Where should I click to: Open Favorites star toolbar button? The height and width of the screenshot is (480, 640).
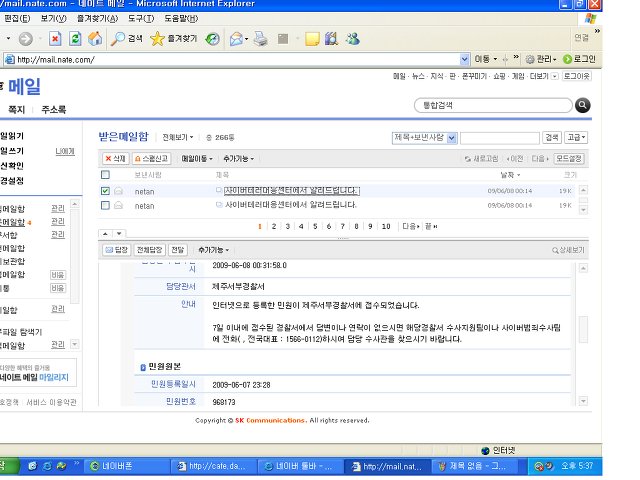coord(173,39)
